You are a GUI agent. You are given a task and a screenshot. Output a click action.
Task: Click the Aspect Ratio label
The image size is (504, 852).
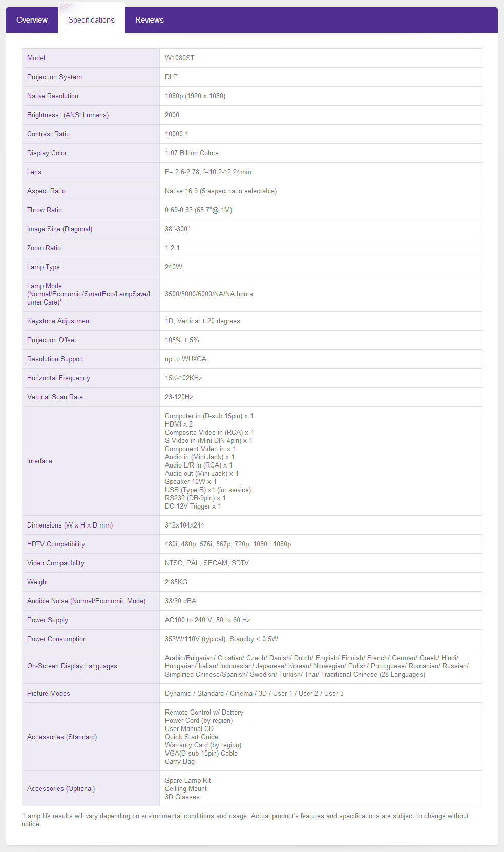pyautogui.click(x=46, y=191)
